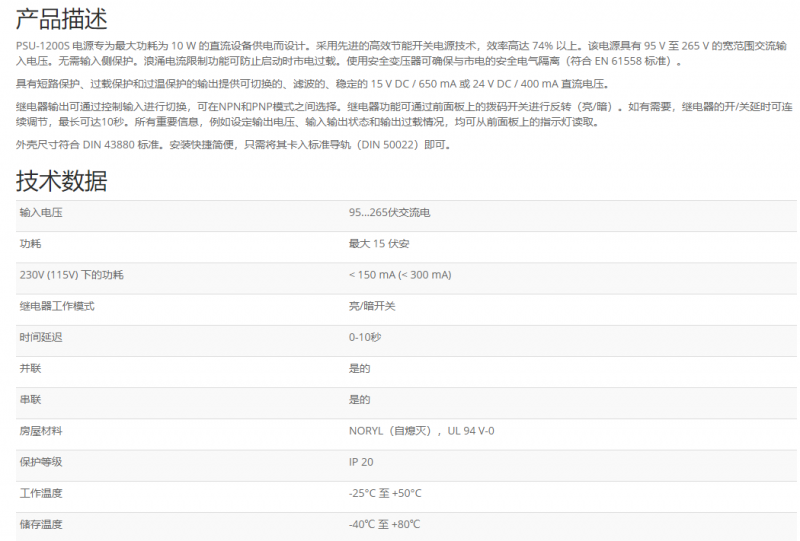Click the 技术数据 heading
800x541 pixels.
[x=62, y=181]
